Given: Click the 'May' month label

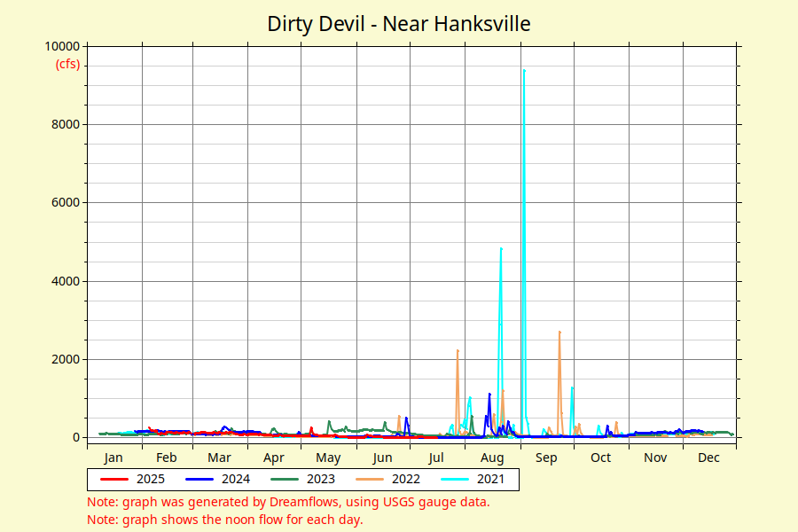Looking at the screenshot, I should (328, 458).
